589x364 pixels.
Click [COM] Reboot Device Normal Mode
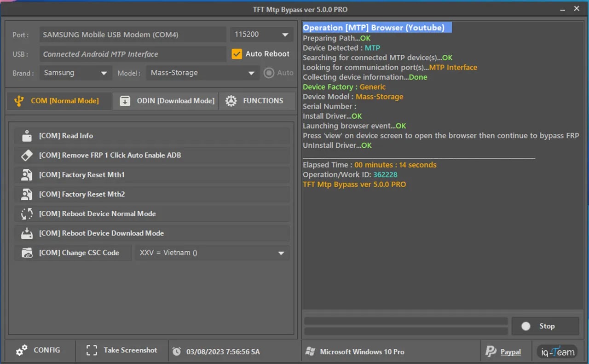coord(152,214)
